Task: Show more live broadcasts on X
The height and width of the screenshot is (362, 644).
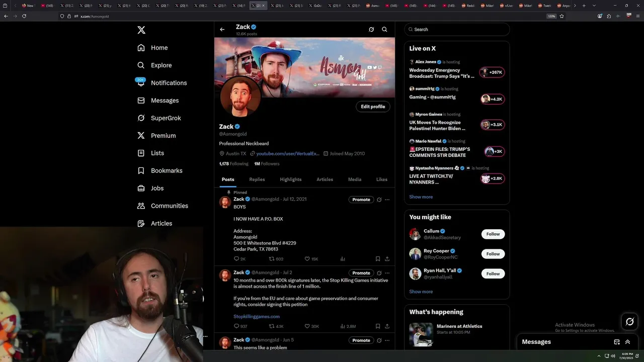Action: click(x=421, y=197)
